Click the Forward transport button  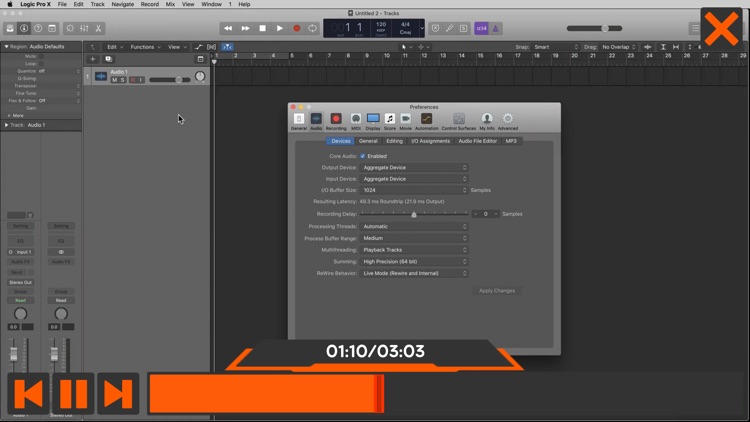(x=245, y=28)
